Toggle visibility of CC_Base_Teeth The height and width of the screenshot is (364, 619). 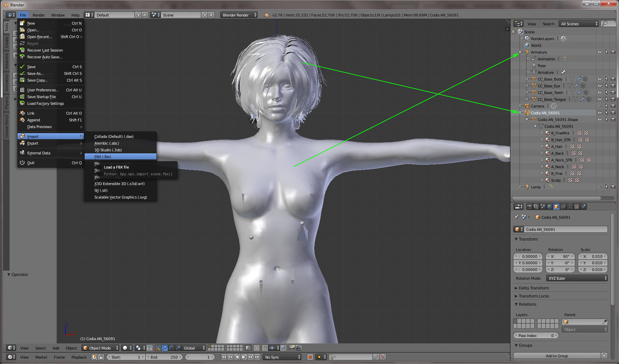600,92
